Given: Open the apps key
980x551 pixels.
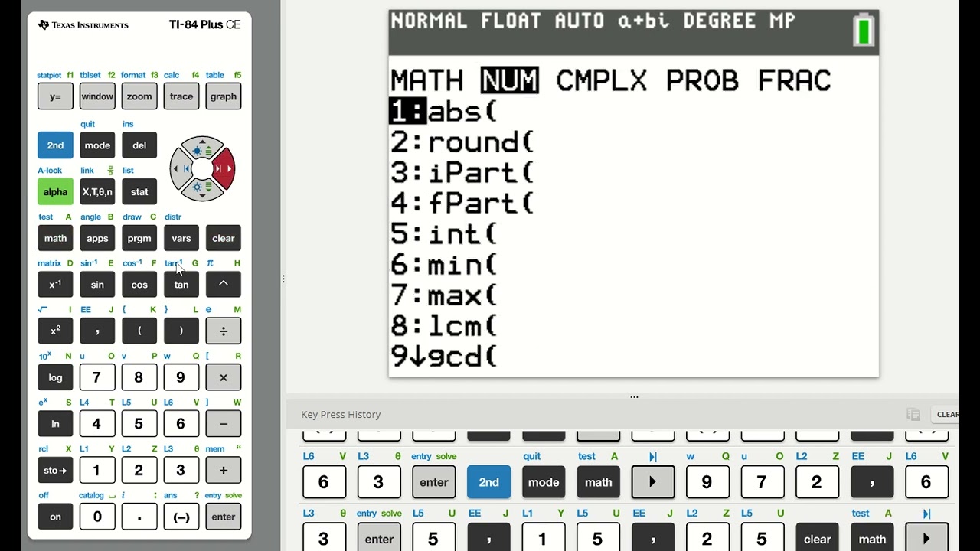Looking at the screenshot, I should 97,238.
